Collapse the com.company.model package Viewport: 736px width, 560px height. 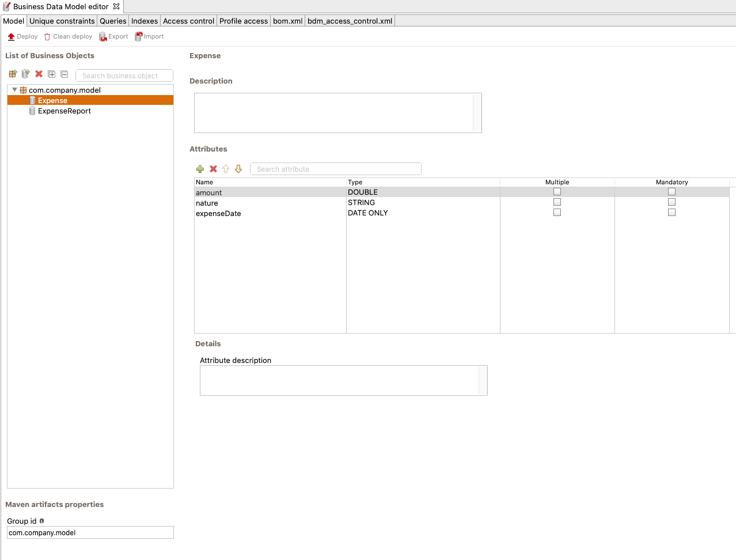(14, 89)
